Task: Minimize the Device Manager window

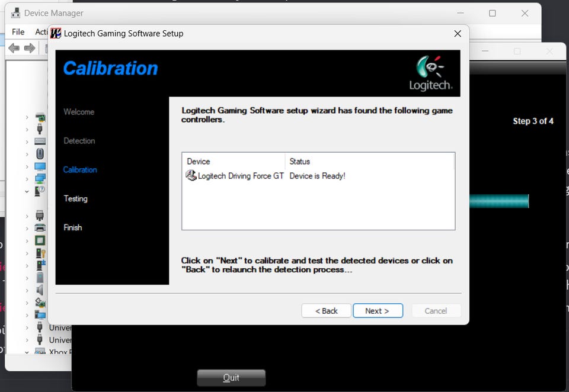Action: (461, 13)
